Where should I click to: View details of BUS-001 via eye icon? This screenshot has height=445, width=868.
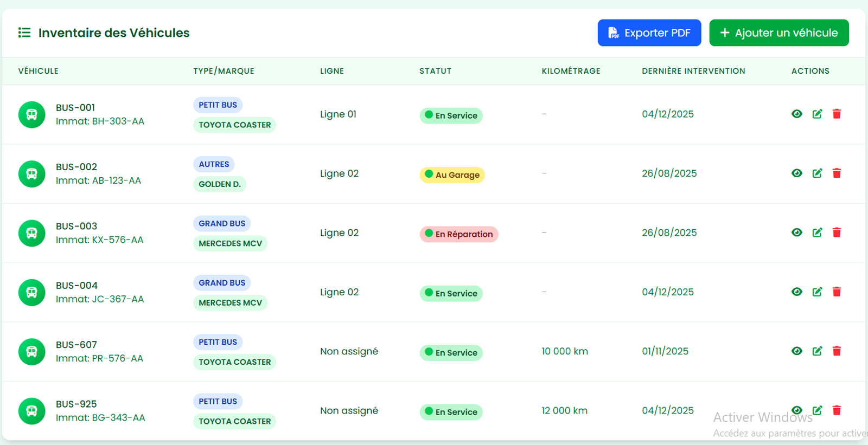796,114
